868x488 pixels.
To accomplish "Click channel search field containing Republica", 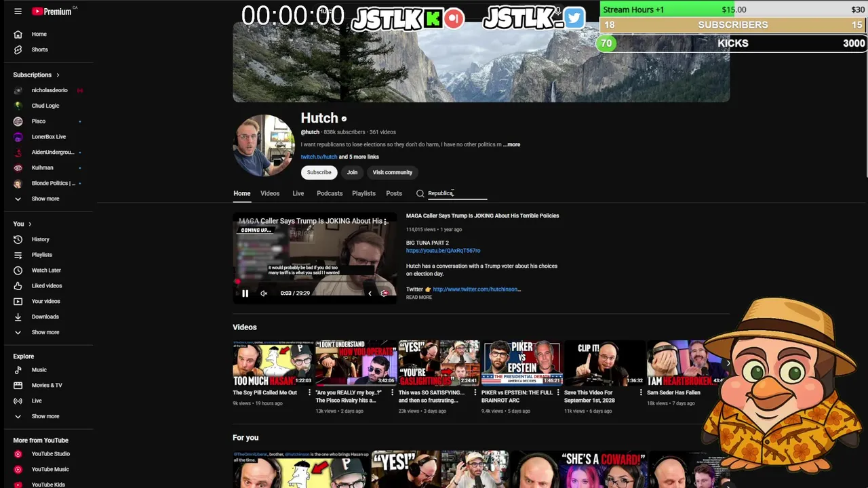I will 456,193.
